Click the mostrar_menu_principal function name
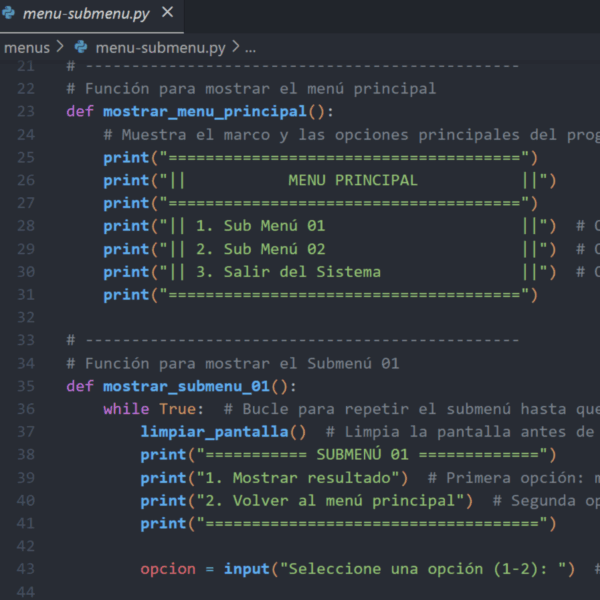The height and width of the screenshot is (600, 600). click(205, 112)
